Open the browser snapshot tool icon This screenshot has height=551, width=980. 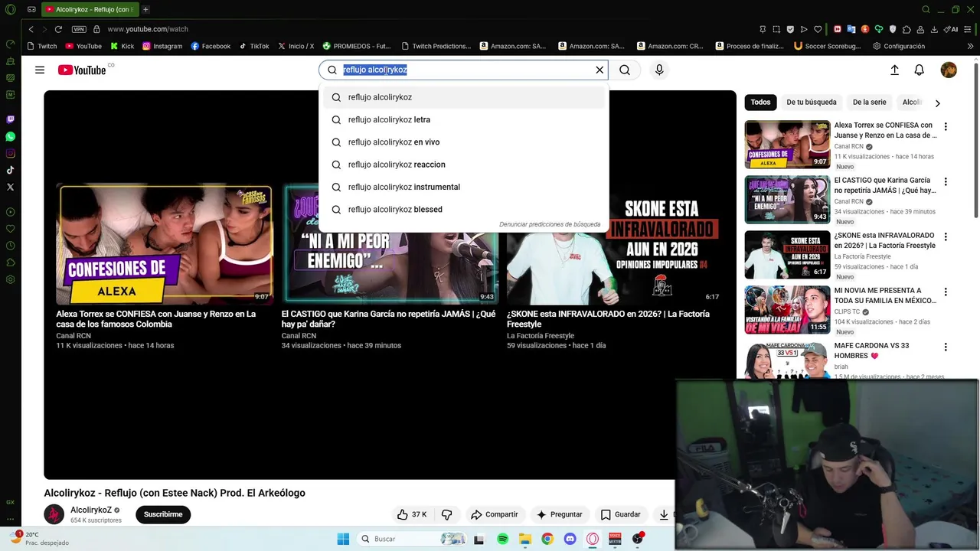[776, 29]
